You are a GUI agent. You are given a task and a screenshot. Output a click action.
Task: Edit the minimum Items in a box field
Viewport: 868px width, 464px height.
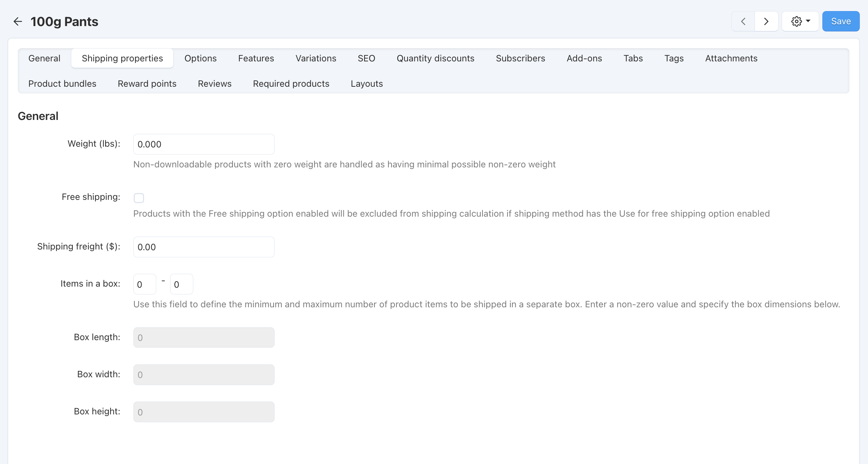pyautogui.click(x=144, y=284)
